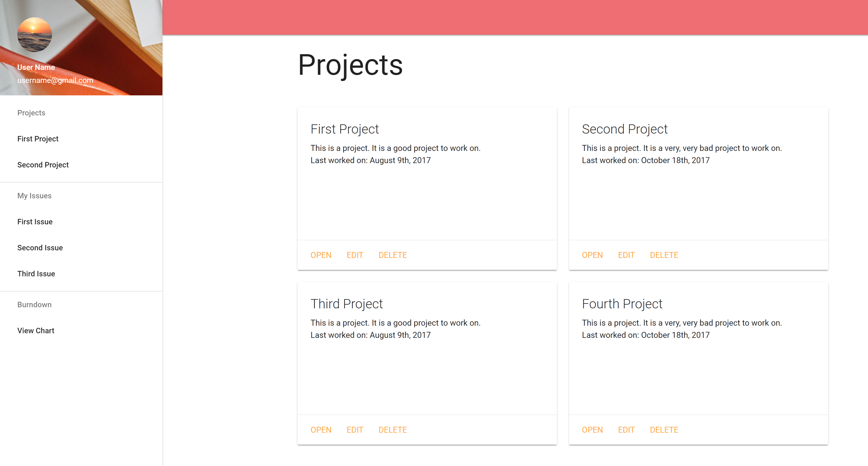Click the OPEN button on Fourth Project
The height and width of the screenshot is (466, 868).
(x=592, y=430)
